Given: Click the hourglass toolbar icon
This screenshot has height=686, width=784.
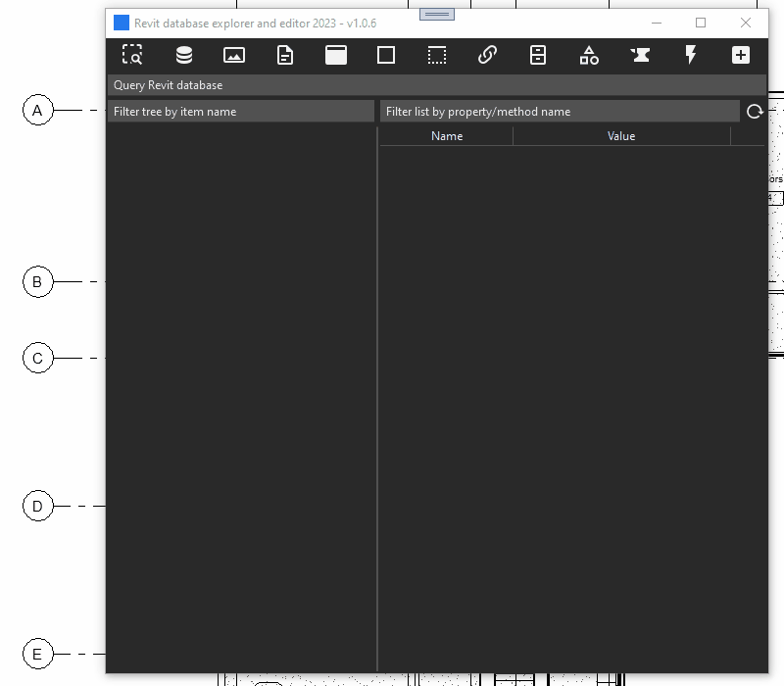Looking at the screenshot, I should click(x=639, y=56).
